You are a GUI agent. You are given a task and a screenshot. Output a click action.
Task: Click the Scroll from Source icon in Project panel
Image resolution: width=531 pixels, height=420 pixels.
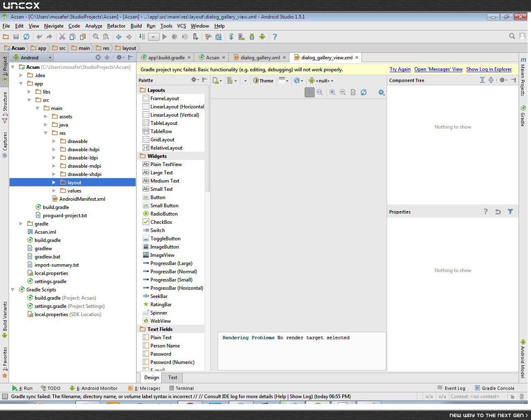click(98, 57)
